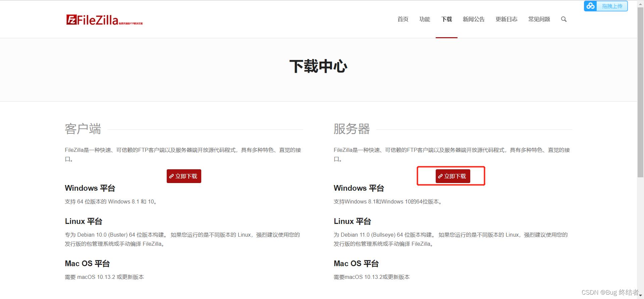Click the 下载中心 heading
Viewport: 644px width, 299px height.
coord(318,66)
